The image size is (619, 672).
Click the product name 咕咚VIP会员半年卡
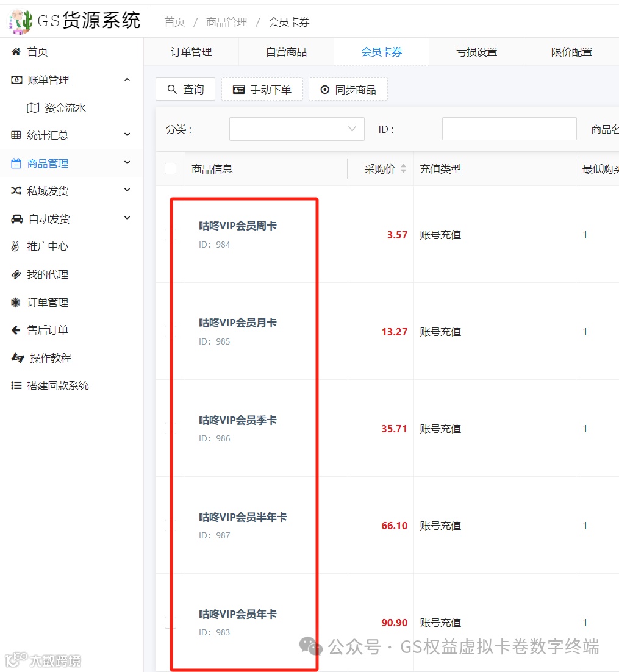click(243, 517)
